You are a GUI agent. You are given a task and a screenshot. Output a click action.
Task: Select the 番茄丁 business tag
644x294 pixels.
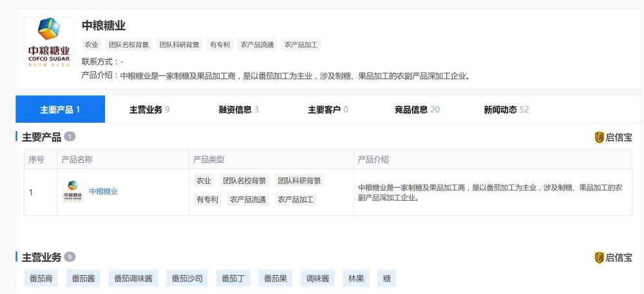[233, 279]
